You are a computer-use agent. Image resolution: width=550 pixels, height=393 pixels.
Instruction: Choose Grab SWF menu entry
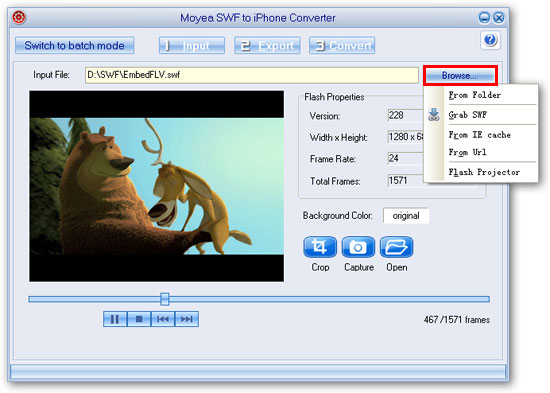(481, 115)
